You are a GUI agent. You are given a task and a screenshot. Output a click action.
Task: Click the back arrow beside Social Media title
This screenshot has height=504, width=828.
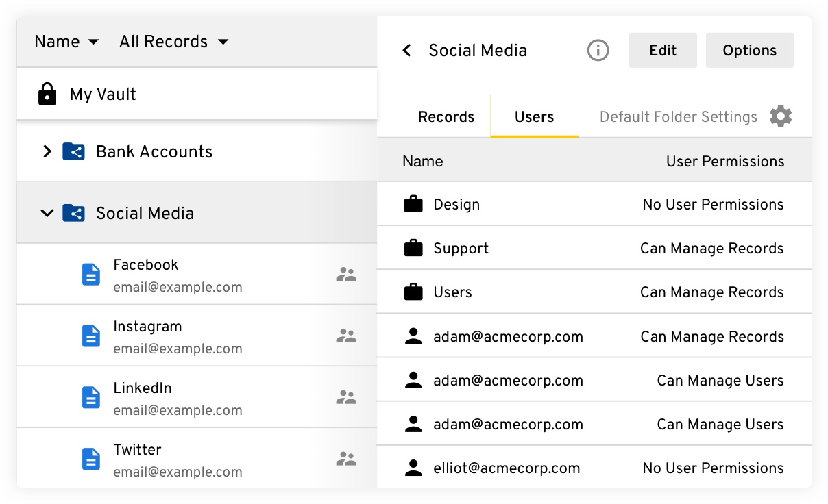407,50
